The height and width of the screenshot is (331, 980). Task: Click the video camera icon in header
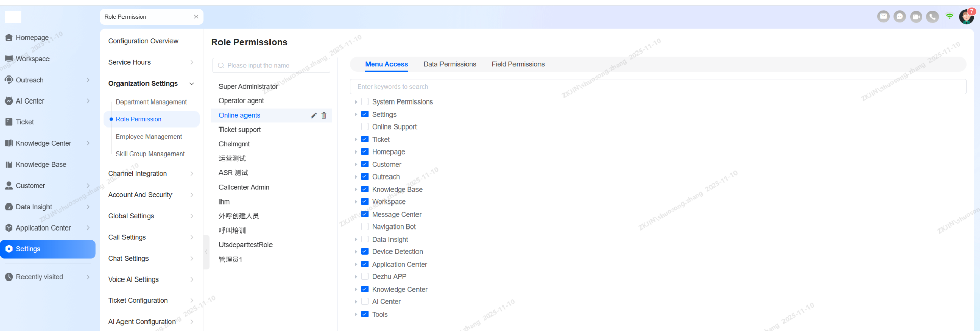(x=916, y=16)
